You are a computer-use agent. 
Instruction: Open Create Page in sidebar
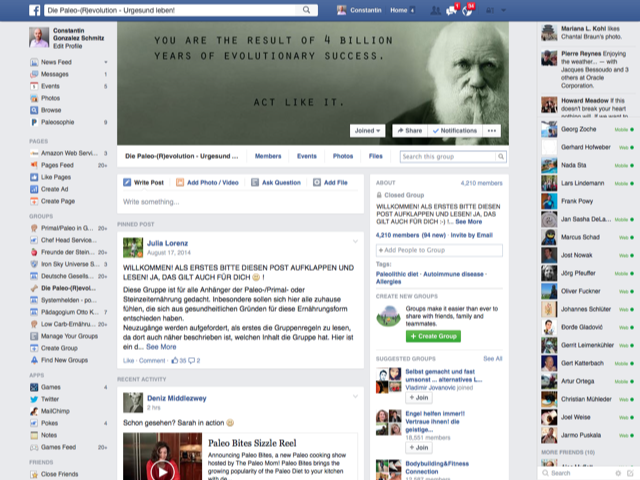tap(58, 201)
